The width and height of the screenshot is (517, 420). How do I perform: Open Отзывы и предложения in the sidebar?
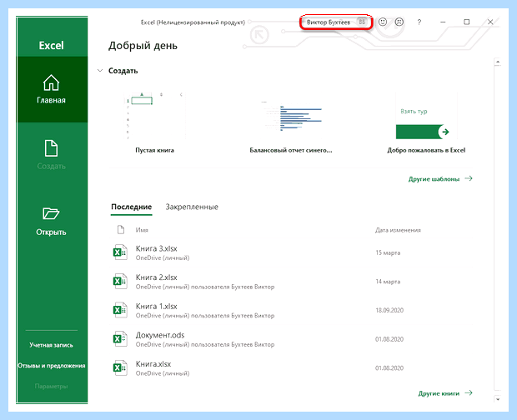pyautogui.click(x=52, y=366)
